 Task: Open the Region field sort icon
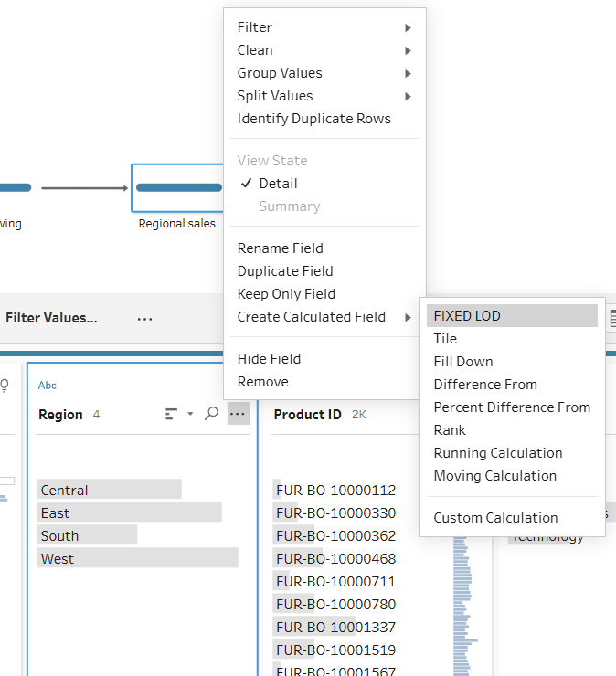171,415
